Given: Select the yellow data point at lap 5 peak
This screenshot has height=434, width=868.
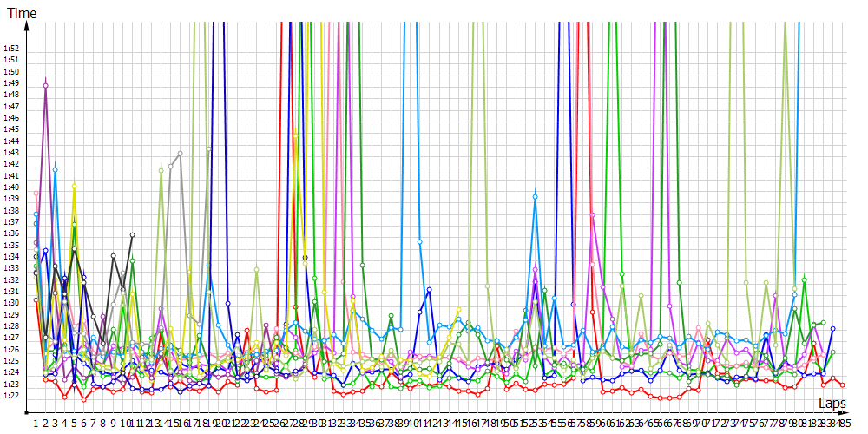Looking at the screenshot, I should click(75, 185).
